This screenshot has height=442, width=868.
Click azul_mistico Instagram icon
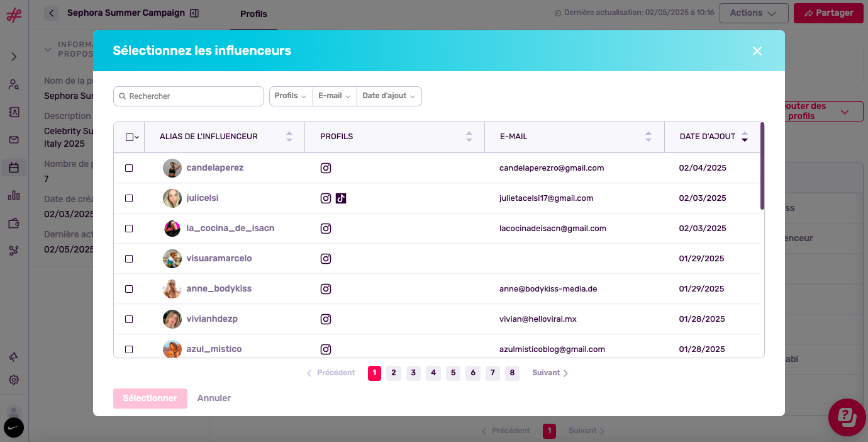(x=326, y=349)
